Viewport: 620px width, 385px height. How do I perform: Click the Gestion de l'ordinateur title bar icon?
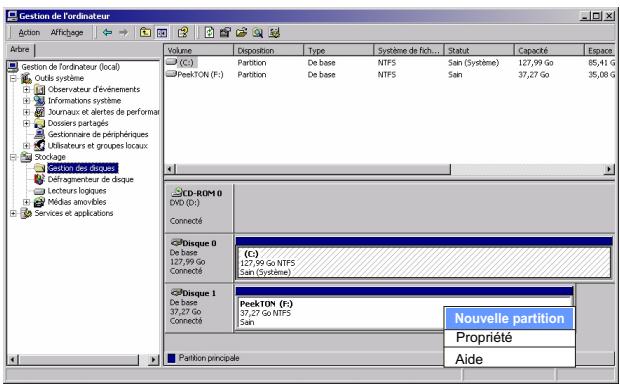(12, 16)
